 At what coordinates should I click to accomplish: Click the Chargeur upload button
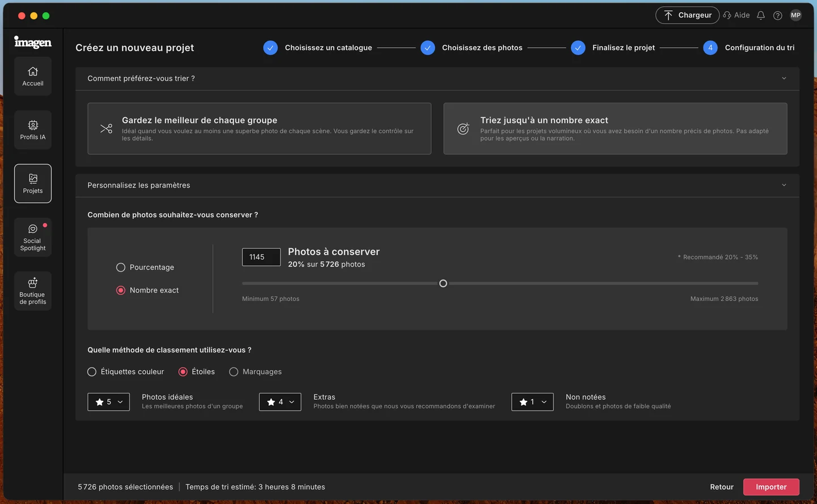(x=688, y=15)
